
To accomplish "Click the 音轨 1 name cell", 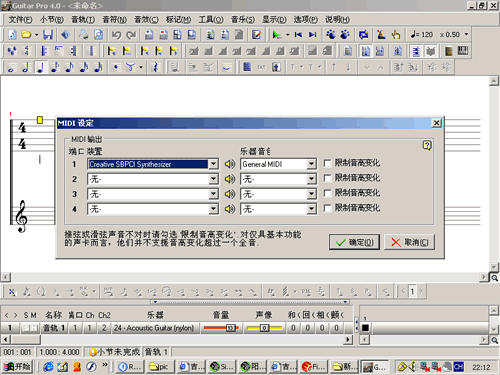I will [x=54, y=328].
